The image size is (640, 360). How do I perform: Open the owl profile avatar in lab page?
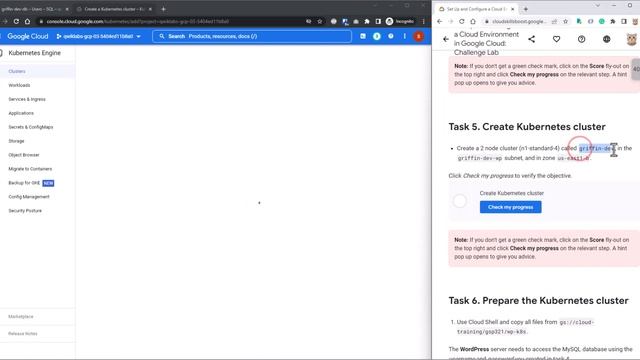point(631,39)
